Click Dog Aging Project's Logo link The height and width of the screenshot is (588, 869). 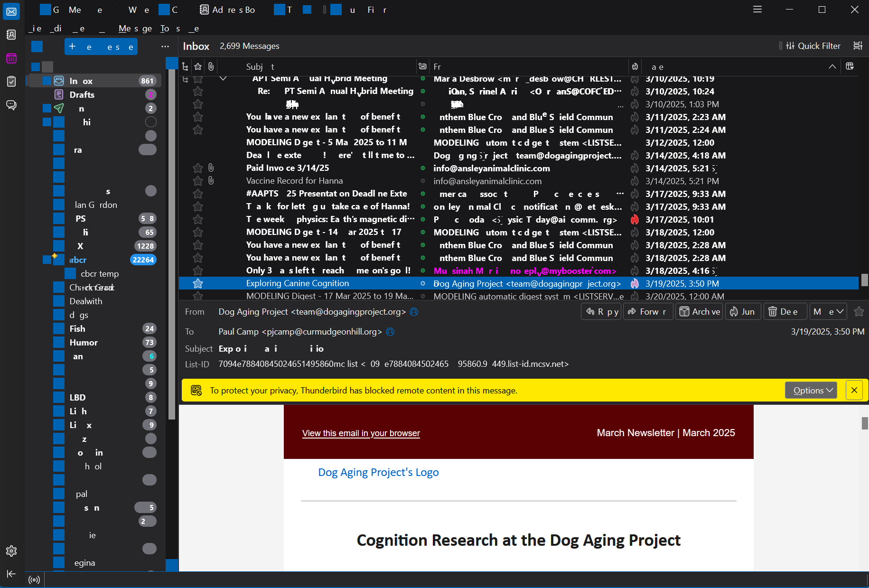[378, 472]
